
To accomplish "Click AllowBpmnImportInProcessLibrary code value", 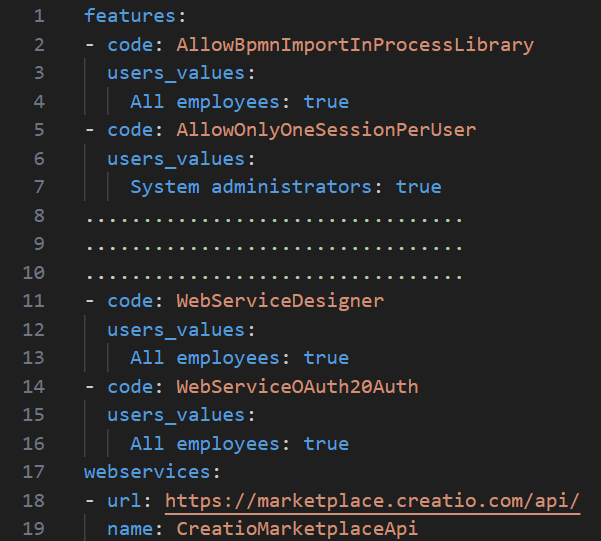I will 355,45.
